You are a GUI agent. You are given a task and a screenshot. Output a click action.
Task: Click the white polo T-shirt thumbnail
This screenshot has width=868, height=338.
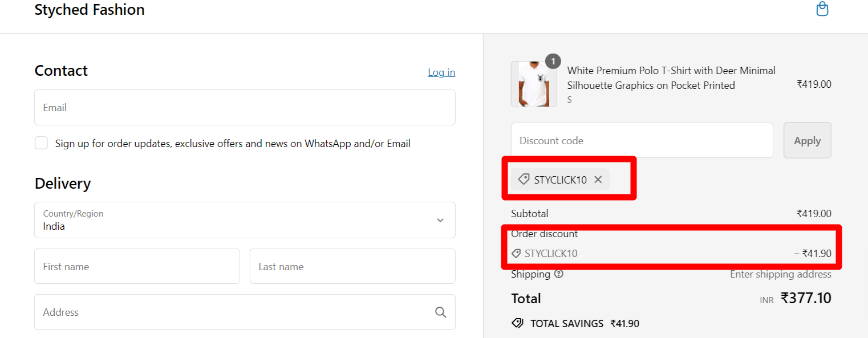[x=533, y=84]
